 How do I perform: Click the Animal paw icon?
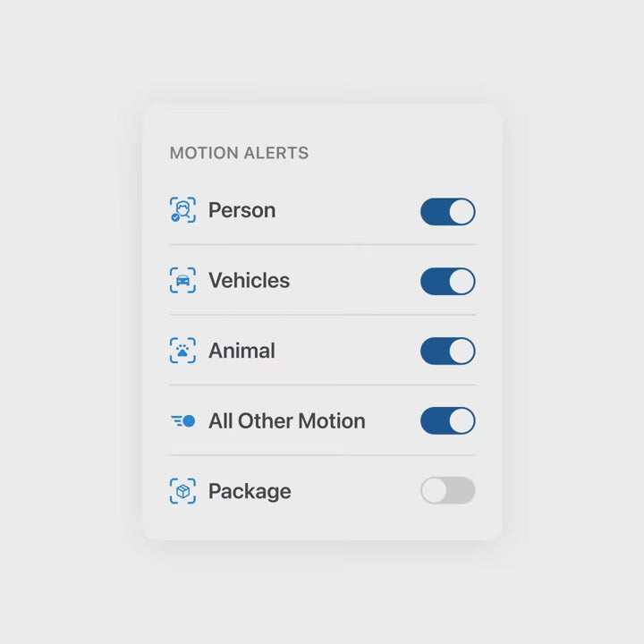(182, 351)
